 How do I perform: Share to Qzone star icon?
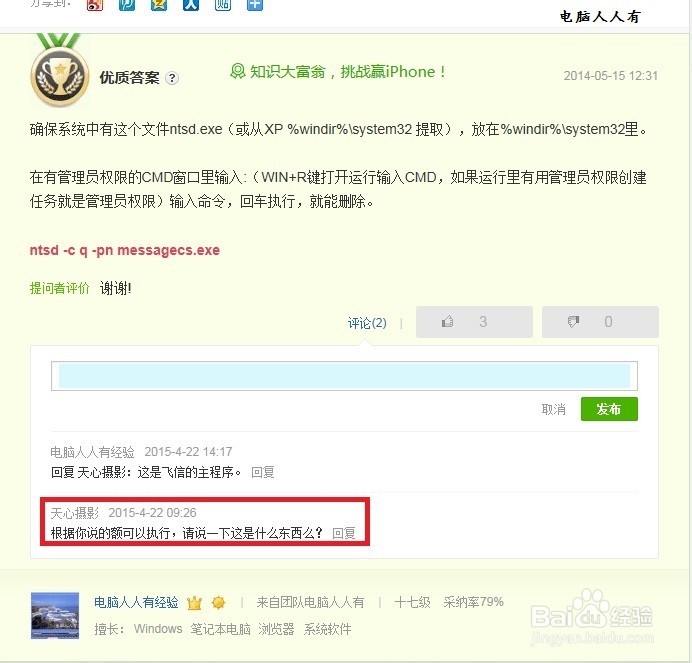[x=159, y=4]
